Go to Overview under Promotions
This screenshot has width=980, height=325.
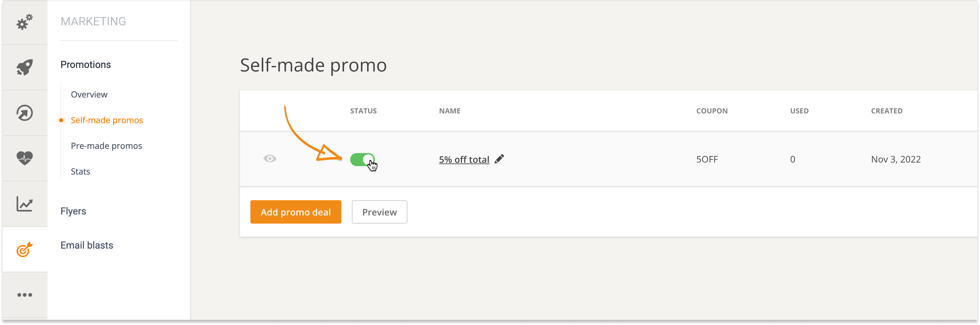89,94
